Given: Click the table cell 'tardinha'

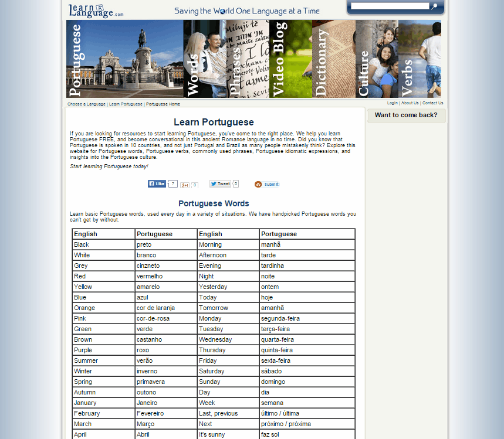Looking at the screenshot, I should (x=307, y=266).
